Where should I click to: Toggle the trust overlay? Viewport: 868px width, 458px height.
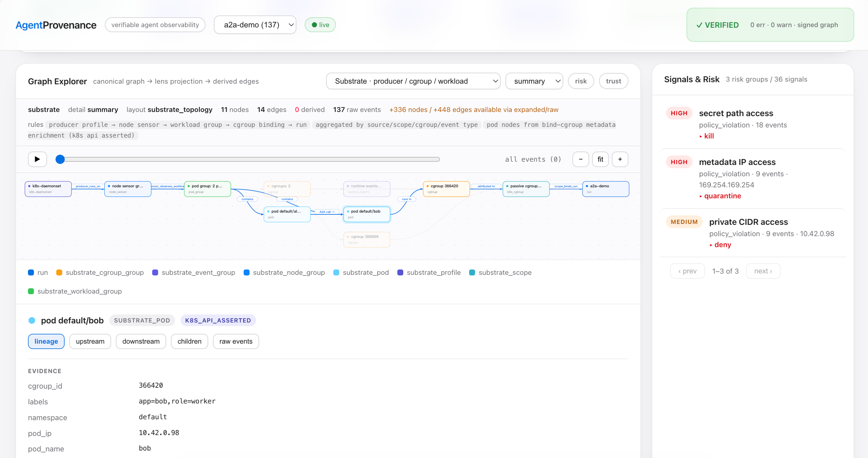coord(613,81)
